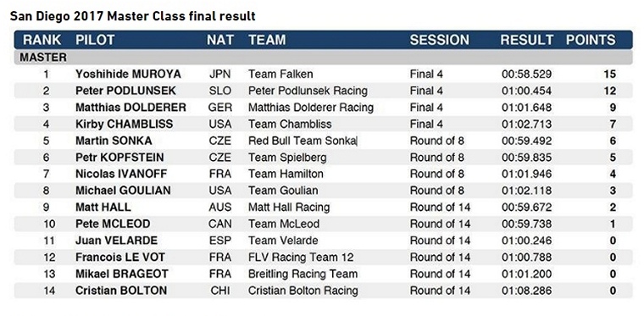Select Petr KOPFSTEIN result time 00:59.835
The width and height of the screenshot is (644, 316).
click(526, 158)
